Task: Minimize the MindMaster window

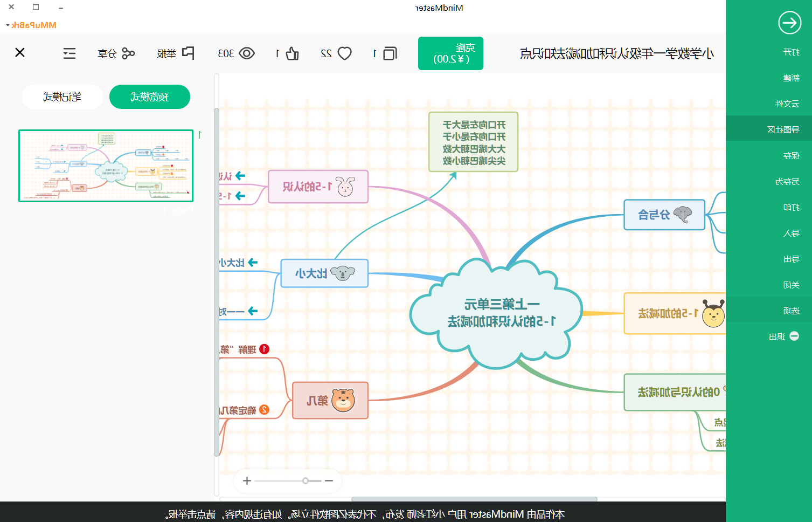Action: tap(61, 8)
